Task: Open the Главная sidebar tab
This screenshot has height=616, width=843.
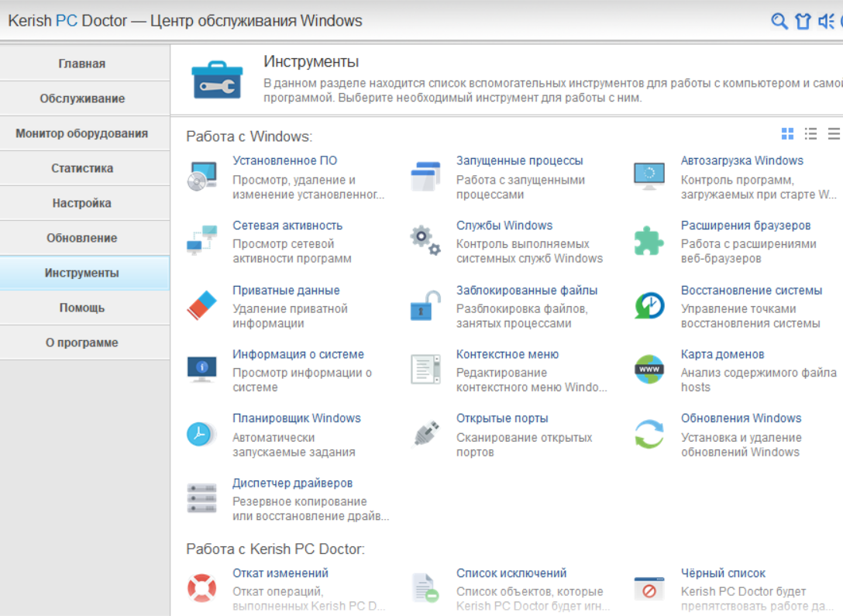Action: (x=82, y=64)
